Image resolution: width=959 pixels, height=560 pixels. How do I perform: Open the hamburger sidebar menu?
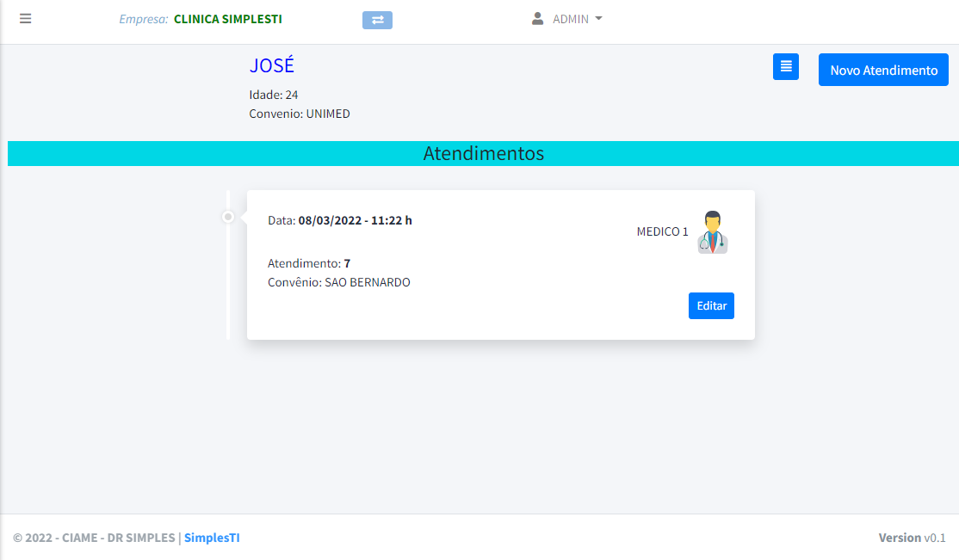click(25, 19)
